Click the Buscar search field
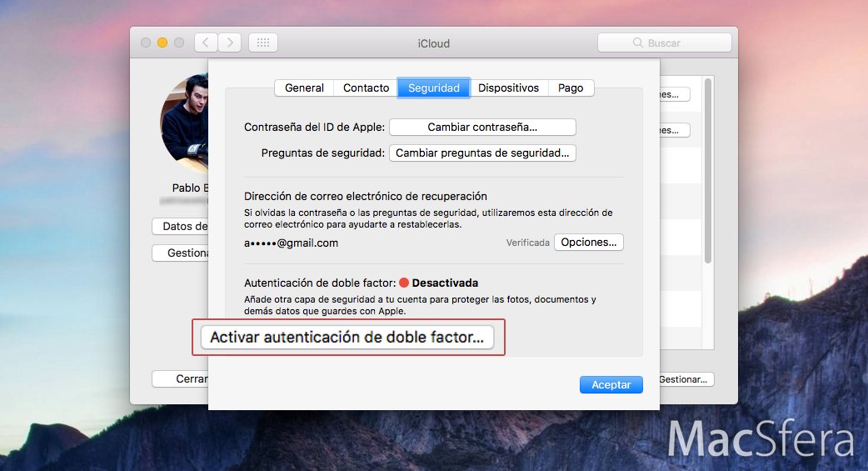Screen dimensions: 868x471 pos(664,43)
